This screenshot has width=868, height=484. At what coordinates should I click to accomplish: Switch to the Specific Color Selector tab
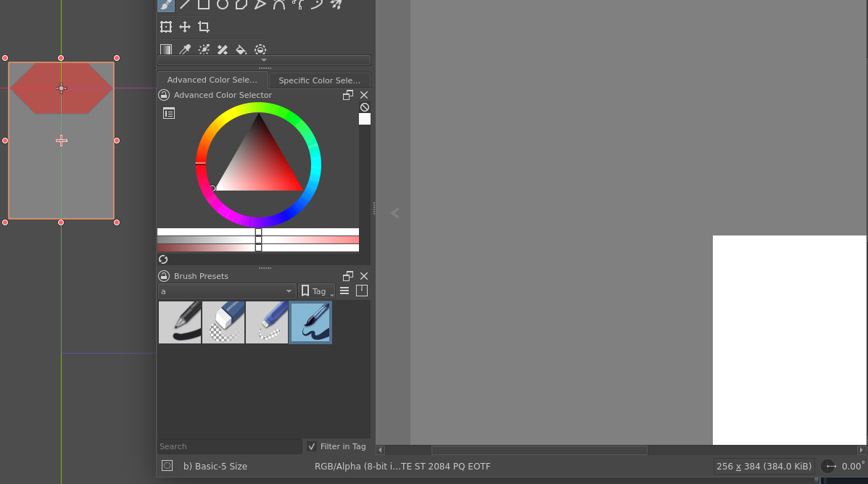point(319,80)
